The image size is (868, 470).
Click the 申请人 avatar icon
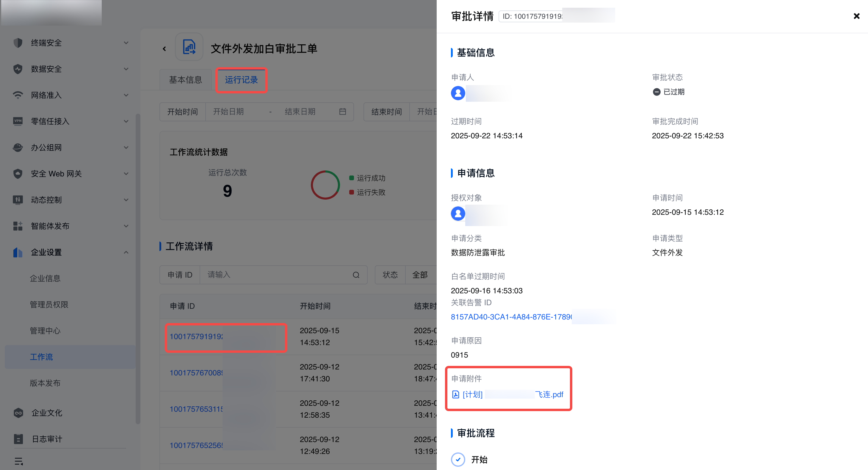point(458,93)
